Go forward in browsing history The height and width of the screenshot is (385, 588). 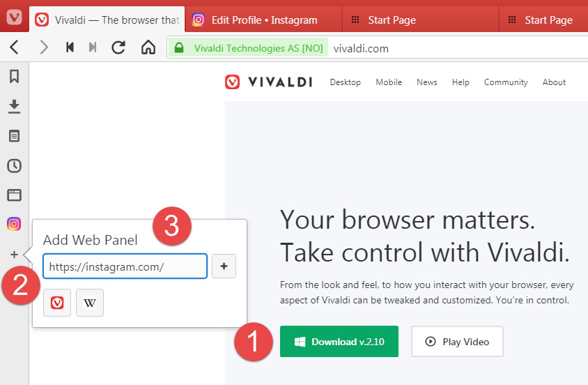[x=44, y=47]
